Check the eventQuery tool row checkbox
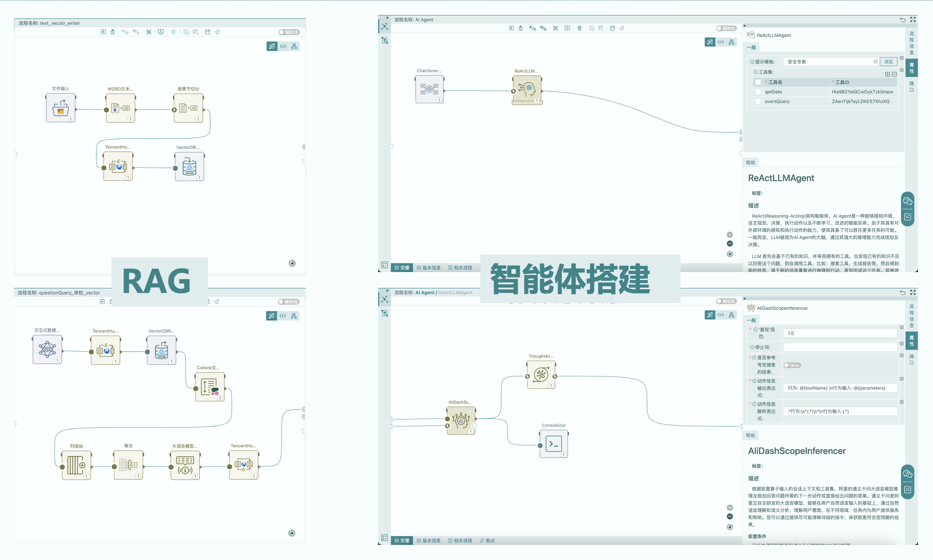Image resolution: width=933 pixels, height=560 pixels. click(758, 101)
